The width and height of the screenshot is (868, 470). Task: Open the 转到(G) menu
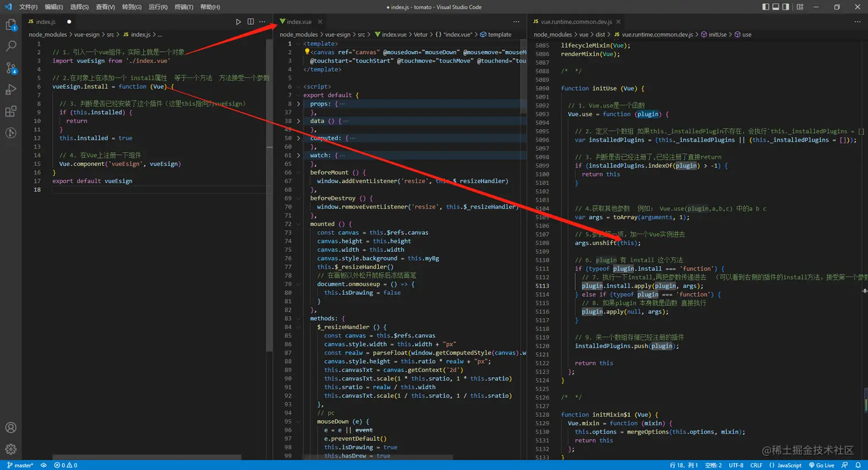click(x=131, y=7)
